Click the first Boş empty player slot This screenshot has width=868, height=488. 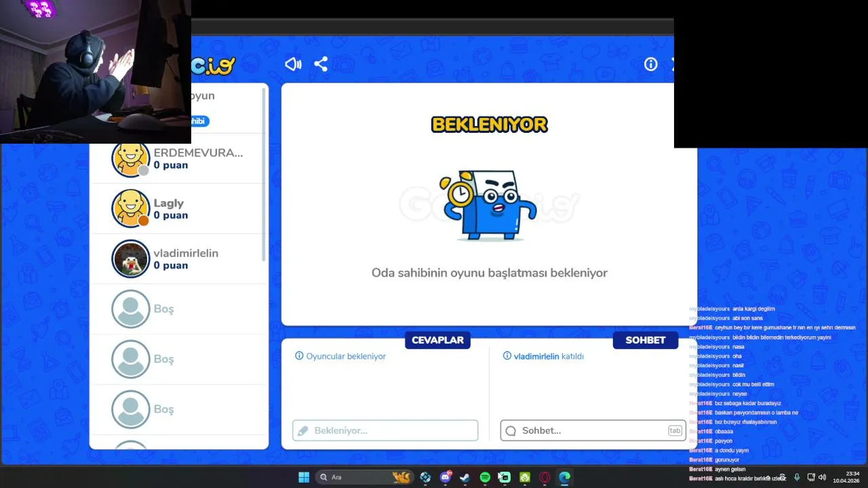[178, 309]
